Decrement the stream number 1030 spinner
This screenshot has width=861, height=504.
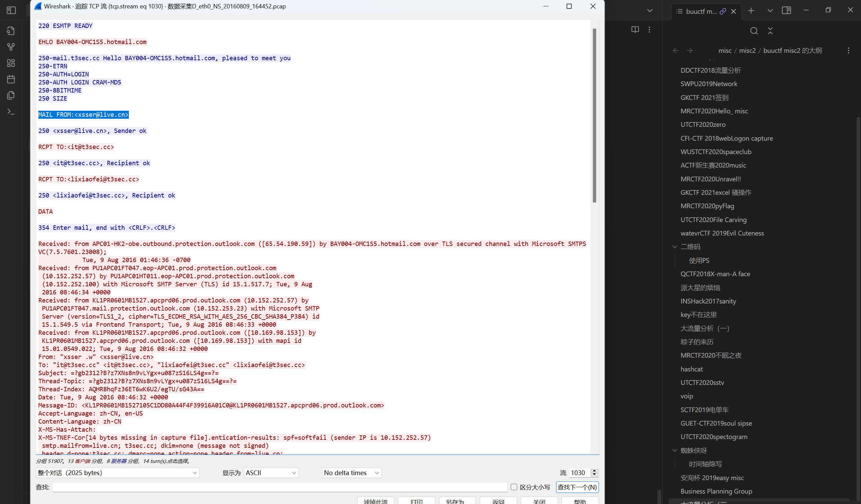[x=595, y=475]
